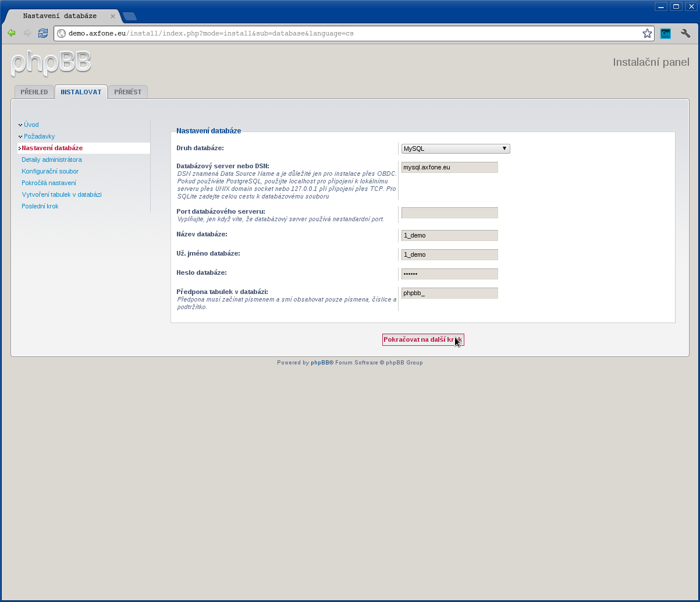
Task: Open a new browser tab
Action: (x=129, y=17)
